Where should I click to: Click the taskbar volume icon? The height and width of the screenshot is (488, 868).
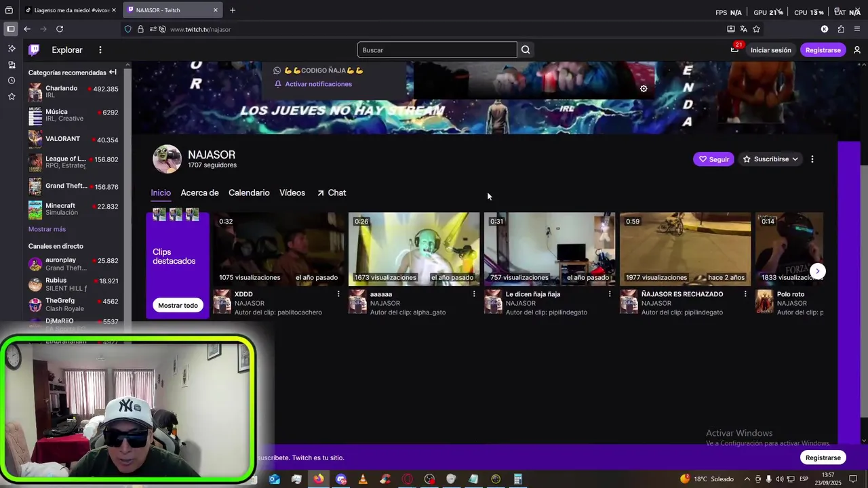pos(779,479)
